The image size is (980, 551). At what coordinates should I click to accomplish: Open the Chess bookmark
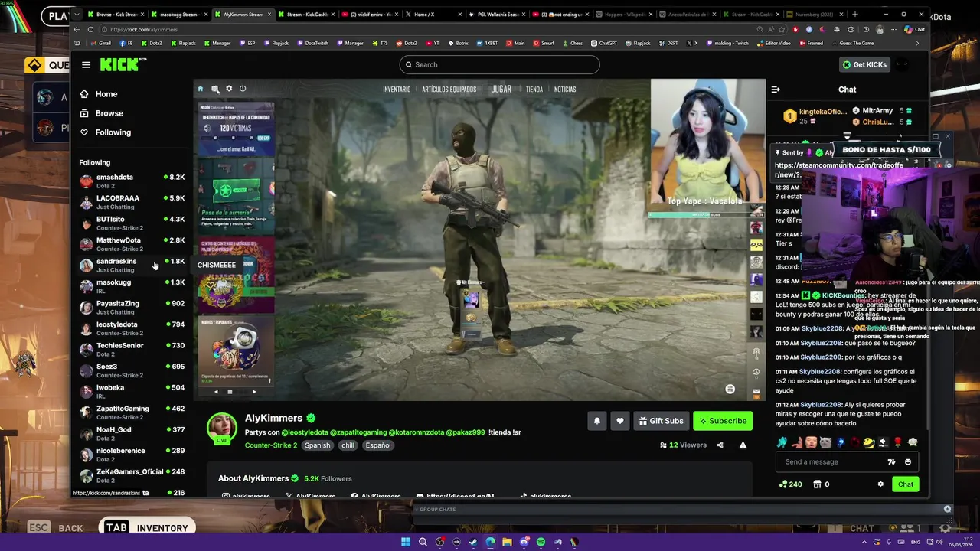[x=573, y=43]
